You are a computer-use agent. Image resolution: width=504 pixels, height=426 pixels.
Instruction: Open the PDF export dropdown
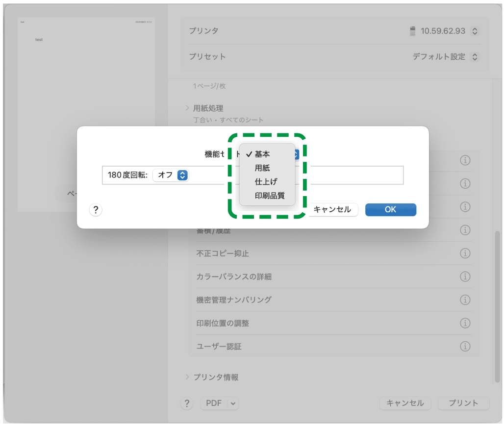pyautogui.click(x=219, y=403)
